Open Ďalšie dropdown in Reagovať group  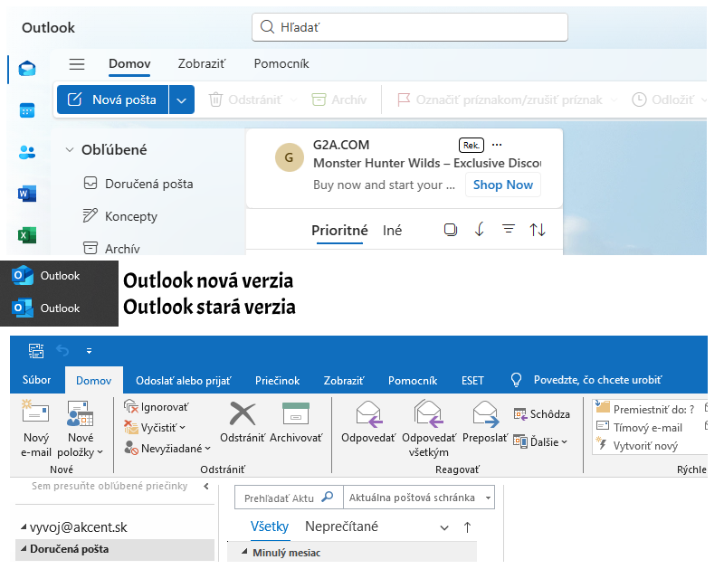[x=540, y=441]
